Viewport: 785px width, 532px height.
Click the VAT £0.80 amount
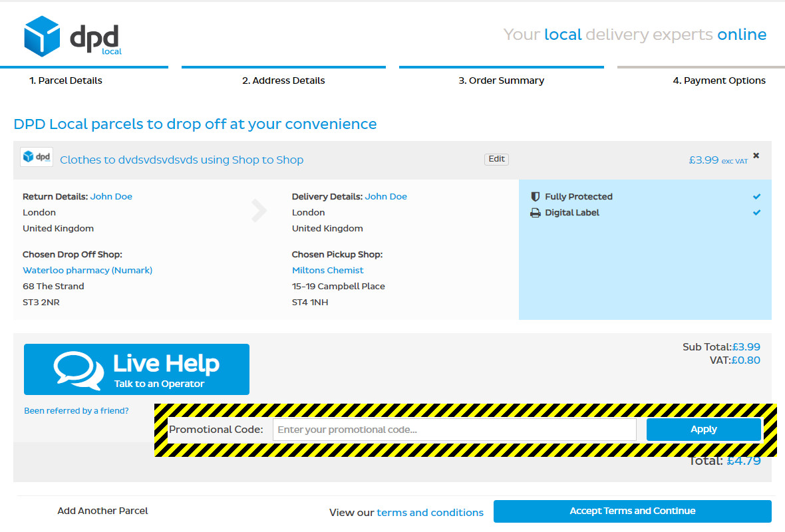[746, 360]
